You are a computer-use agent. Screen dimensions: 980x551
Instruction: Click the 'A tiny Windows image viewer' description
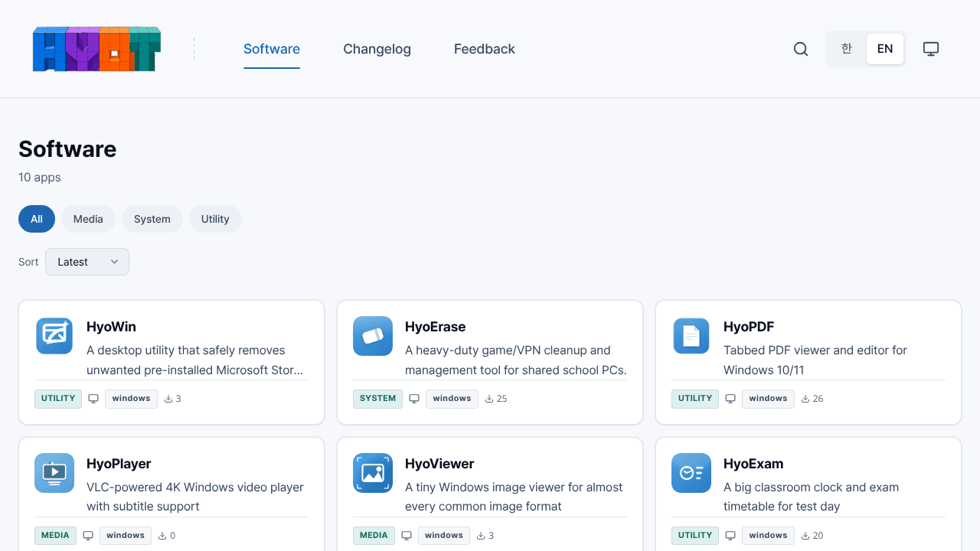coord(514,497)
